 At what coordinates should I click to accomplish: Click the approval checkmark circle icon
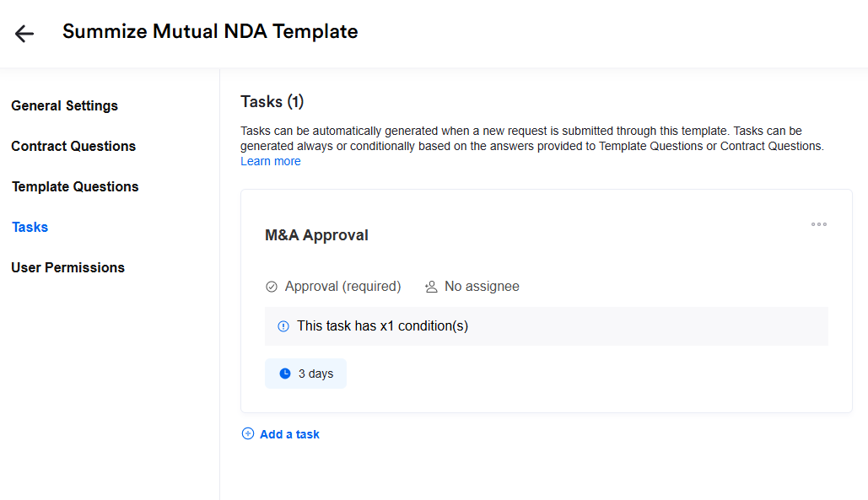[x=272, y=287]
